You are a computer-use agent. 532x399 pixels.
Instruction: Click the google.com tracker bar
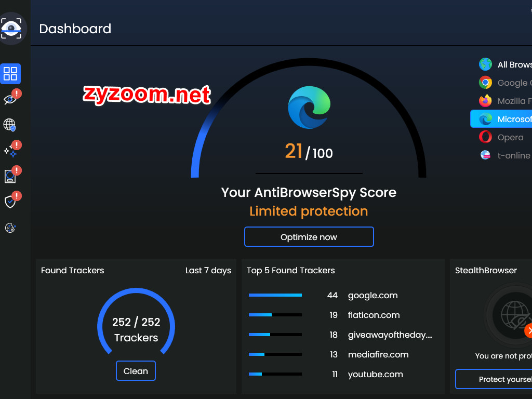point(275,295)
